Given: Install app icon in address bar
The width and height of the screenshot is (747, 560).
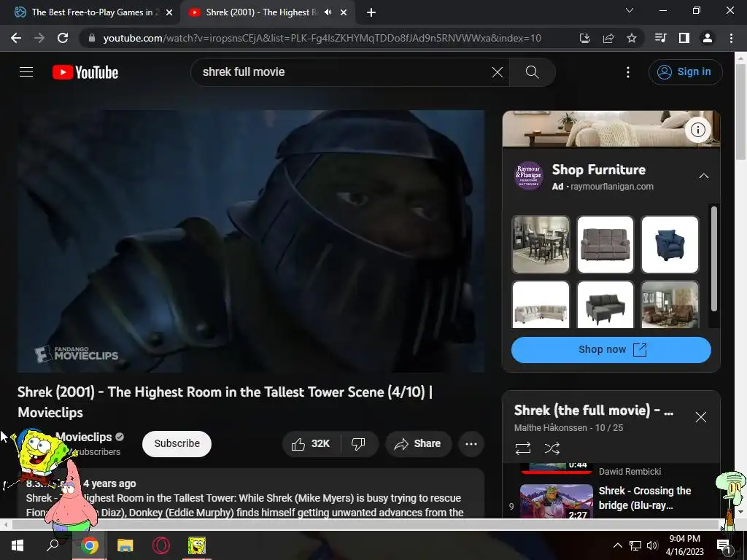Looking at the screenshot, I should coord(584,38).
